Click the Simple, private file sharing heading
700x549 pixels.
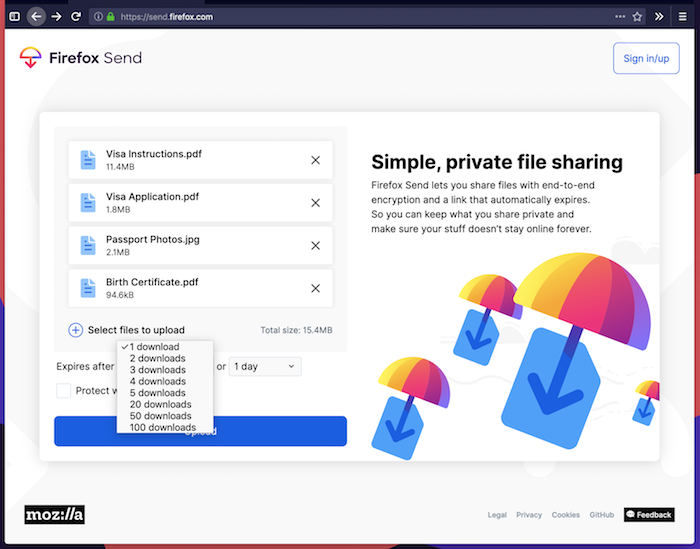click(x=497, y=162)
